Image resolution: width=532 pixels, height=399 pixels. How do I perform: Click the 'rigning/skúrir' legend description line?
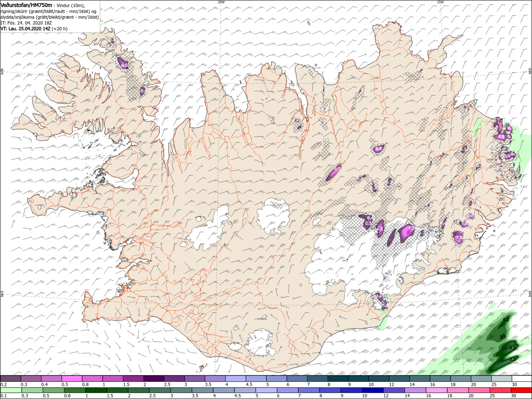48,11
